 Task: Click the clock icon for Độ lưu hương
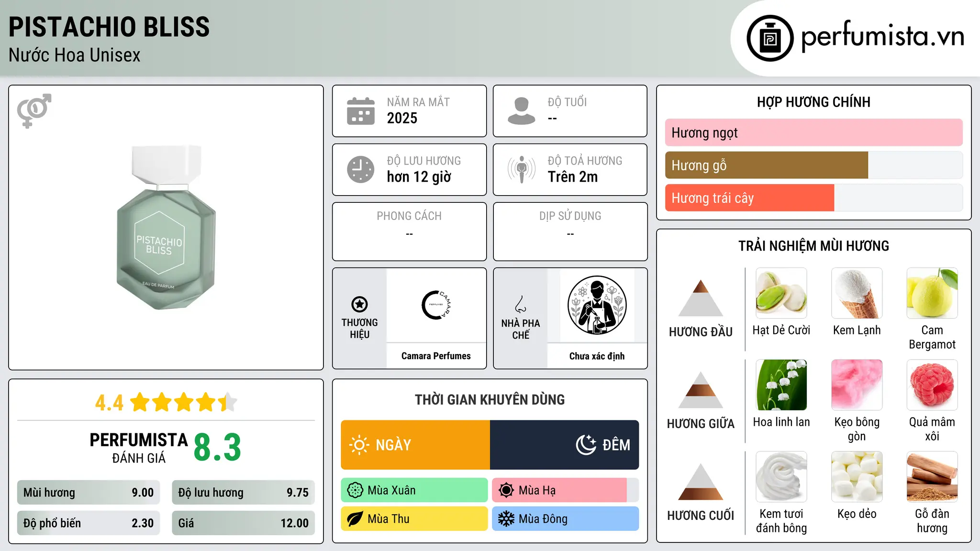[x=361, y=169]
